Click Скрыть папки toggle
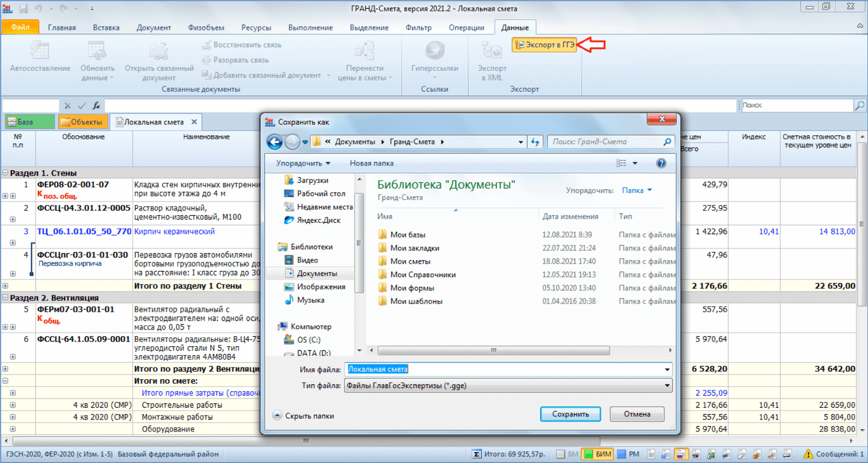This screenshot has height=463, width=868. coord(303,416)
